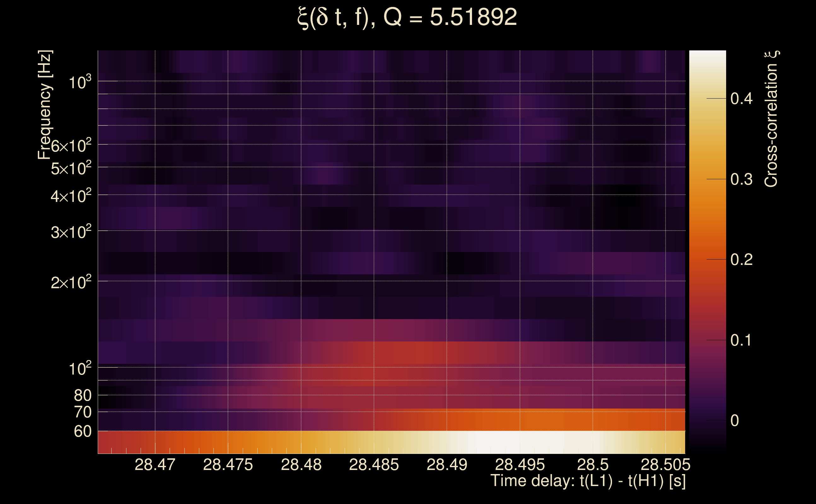Image resolution: width=816 pixels, height=504 pixels.
Task: Click the 28.5 x-axis tick label
Action: pyautogui.click(x=592, y=465)
